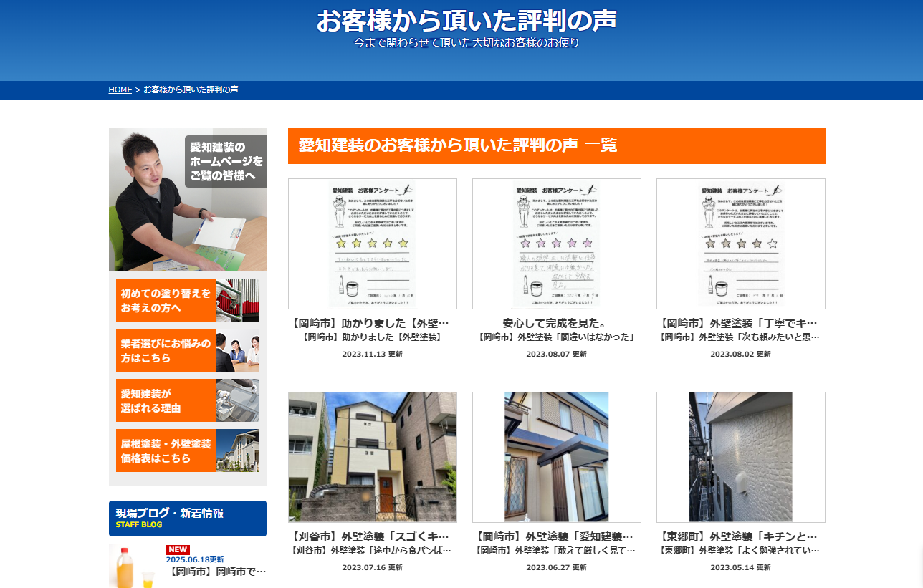This screenshot has width=923, height=588.
Task: Open the pink stars survey thumbnail
Action: pyautogui.click(x=557, y=244)
